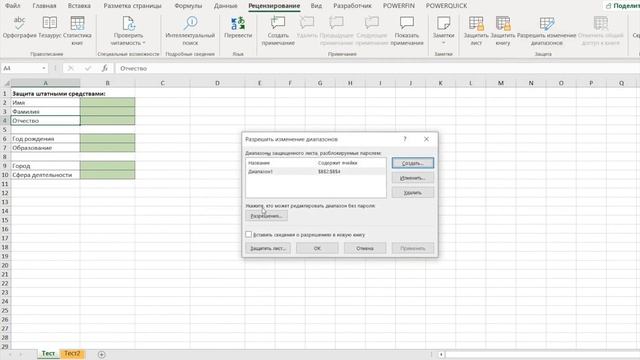Click the Поделиться share button
The image size is (640, 360).
tap(621, 6)
